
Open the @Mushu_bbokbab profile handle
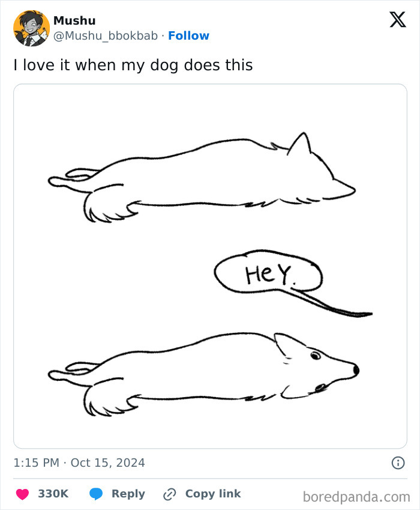[106, 36]
